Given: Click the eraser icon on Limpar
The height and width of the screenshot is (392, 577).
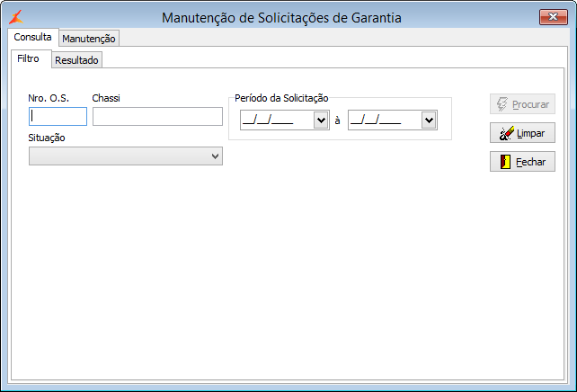Looking at the screenshot, I should (505, 133).
